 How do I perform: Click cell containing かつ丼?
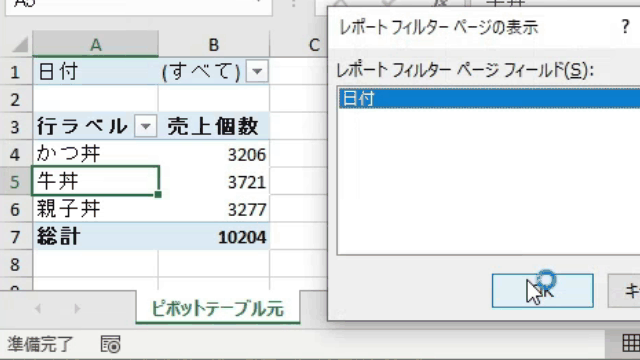(x=96, y=154)
